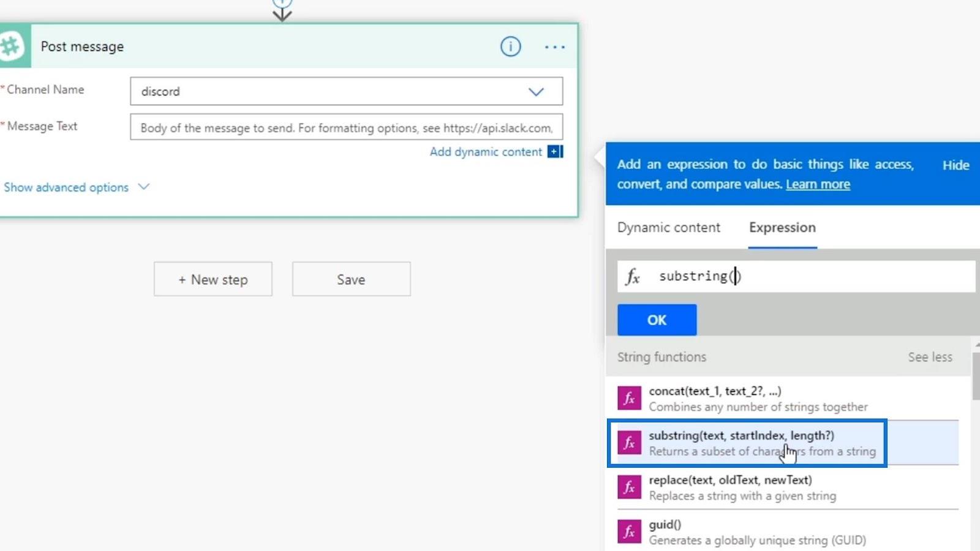Click the fx icon next to concat function
Image resolution: width=980 pixels, height=551 pixels.
point(629,398)
